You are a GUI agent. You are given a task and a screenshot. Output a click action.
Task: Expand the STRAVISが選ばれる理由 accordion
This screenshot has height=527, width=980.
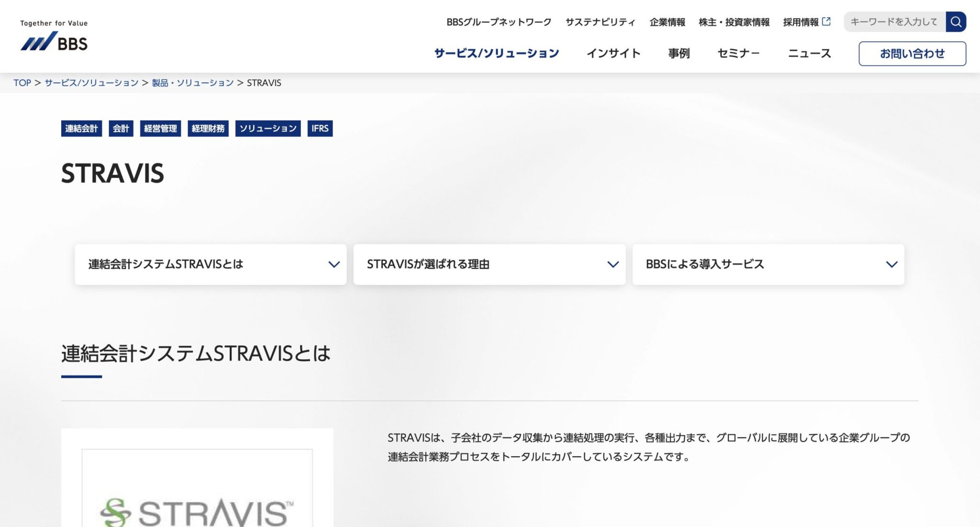[489, 264]
